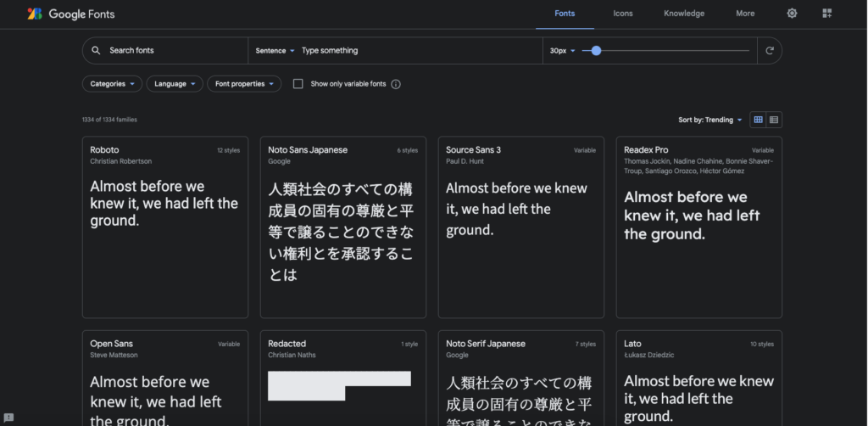Open the Open Sans font card
Image resolution: width=868 pixels, height=426 pixels.
[165, 378]
